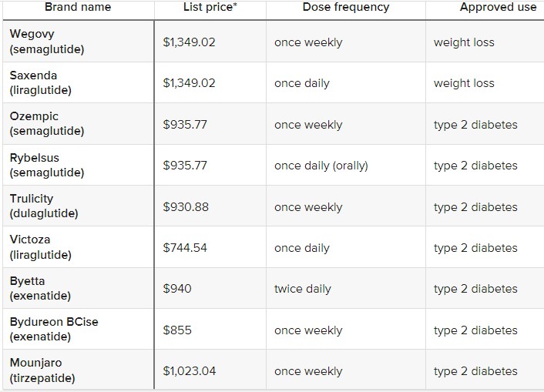Select the Bydureon BCise brand cell
The image size is (544, 392).
point(54,330)
